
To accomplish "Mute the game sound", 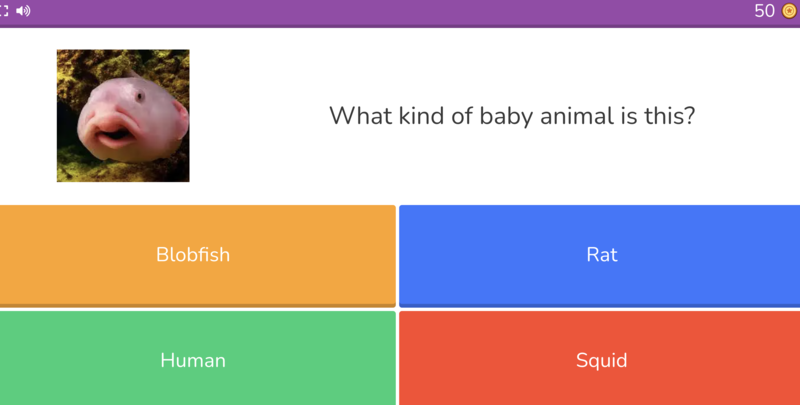I will [x=23, y=11].
